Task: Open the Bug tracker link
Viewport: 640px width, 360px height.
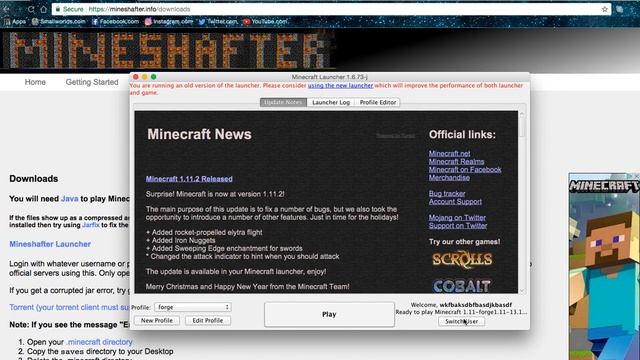Action: click(x=447, y=193)
